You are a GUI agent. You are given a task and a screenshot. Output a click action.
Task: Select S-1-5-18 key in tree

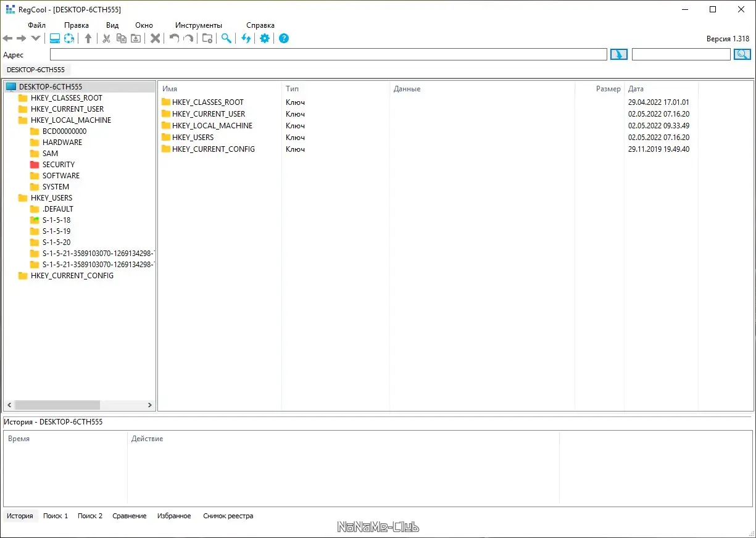pyautogui.click(x=56, y=220)
